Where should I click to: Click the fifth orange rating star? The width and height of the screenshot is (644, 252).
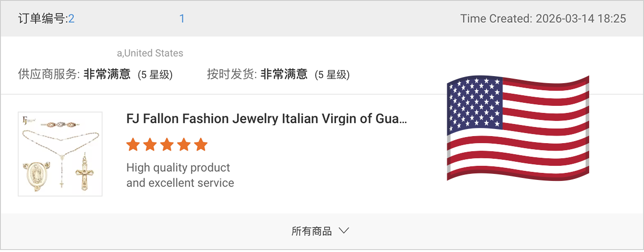[201, 145]
